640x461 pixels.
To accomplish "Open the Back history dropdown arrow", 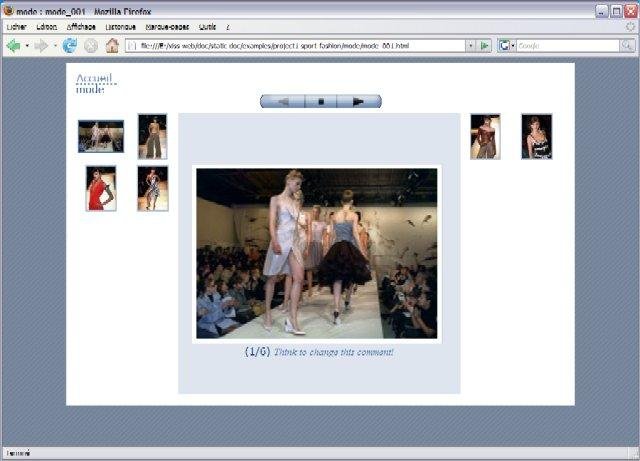I will point(27,46).
